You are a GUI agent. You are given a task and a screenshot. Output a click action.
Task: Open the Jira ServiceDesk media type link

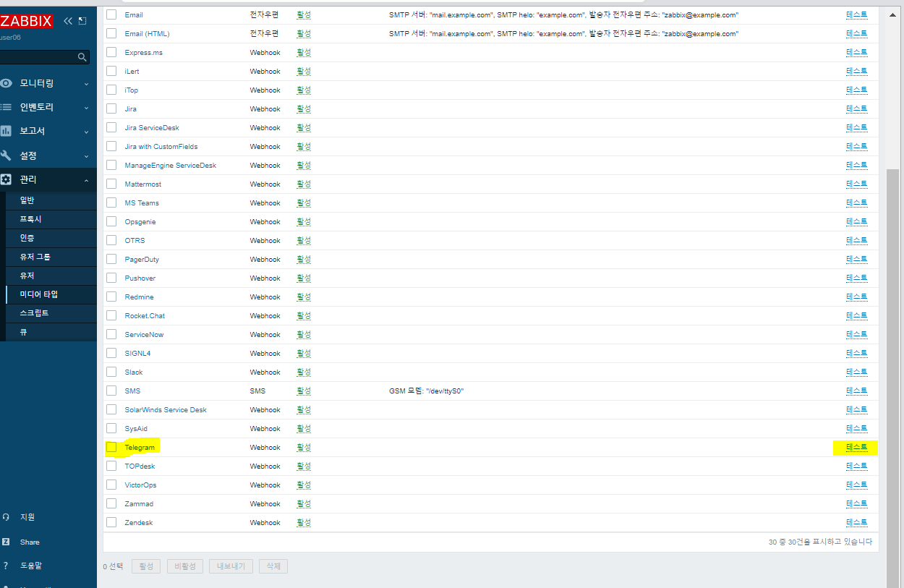coord(152,128)
